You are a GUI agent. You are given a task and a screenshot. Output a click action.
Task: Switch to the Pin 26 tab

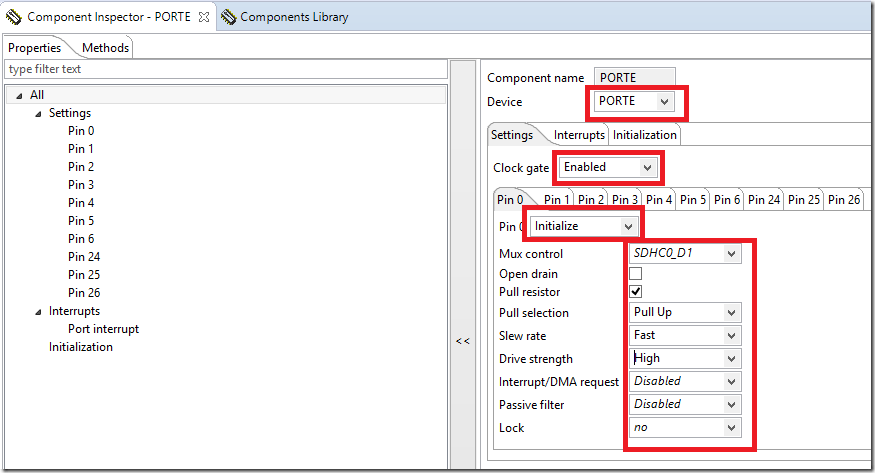tap(844, 200)
